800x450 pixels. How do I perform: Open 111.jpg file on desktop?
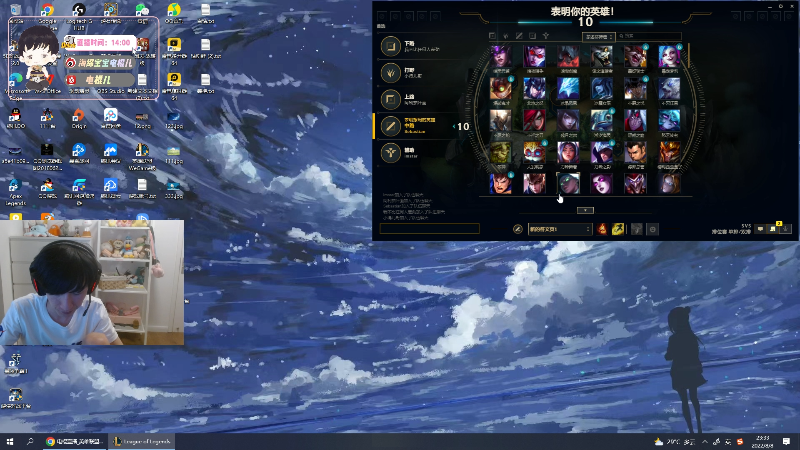pyautogui.click(x=173, y=155)
